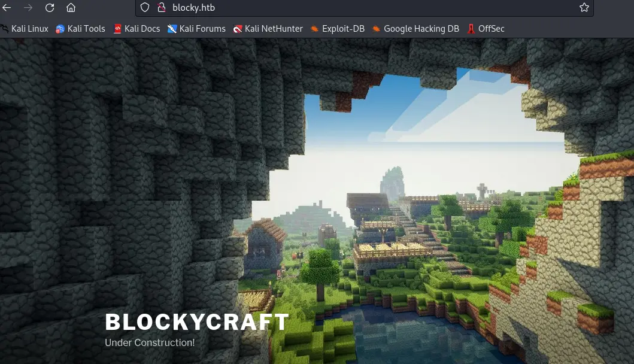
Task: Open the browser home page
Action: pyautogui.click(x=71, y=8)
